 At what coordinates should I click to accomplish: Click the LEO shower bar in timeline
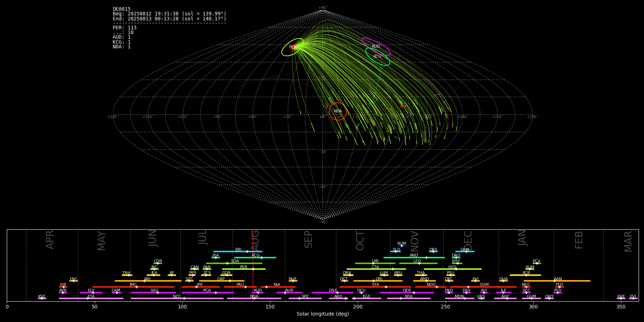(x=418, y=263)
